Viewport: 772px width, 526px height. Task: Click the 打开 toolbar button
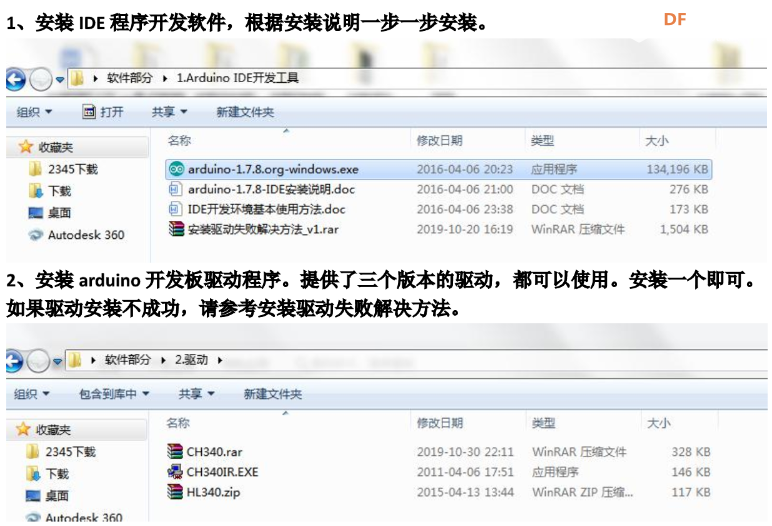pos(103,112)
